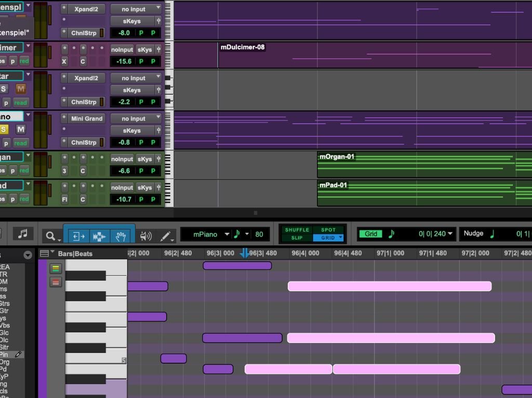Click the X send on Dulcimer track
Screen dimensions: 532x398
(64, 61)
